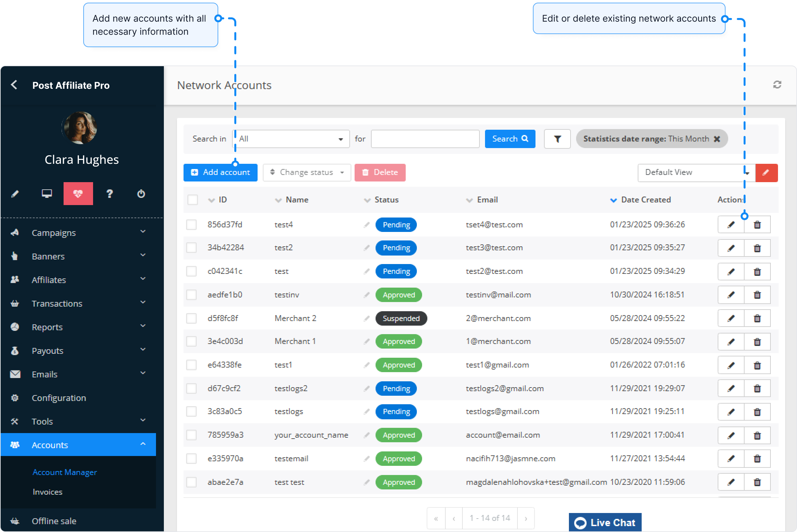Click the Account Manager link
Viewport: 797px width, 532px height.
tap(65, 472)
